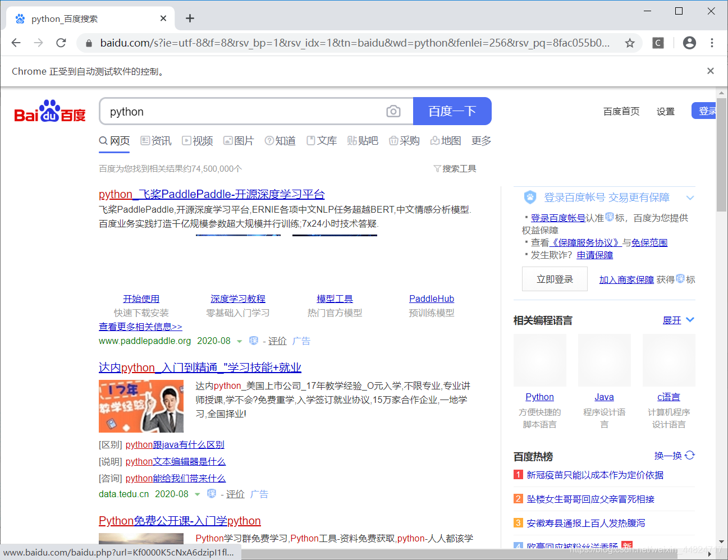The height and width of the screenshot is (560, 728).
Task: Expand dropdown arrow next to data.tedu.cn date
Action: point(198,494)
